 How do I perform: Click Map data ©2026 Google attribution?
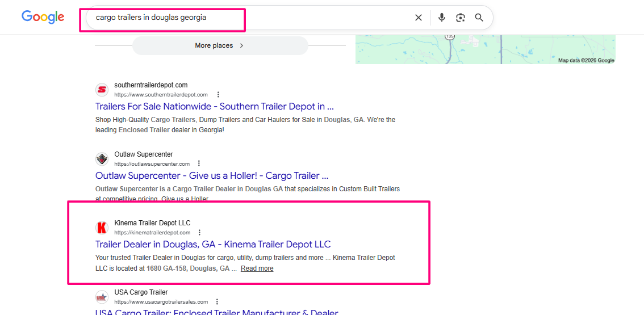[586, 60]
